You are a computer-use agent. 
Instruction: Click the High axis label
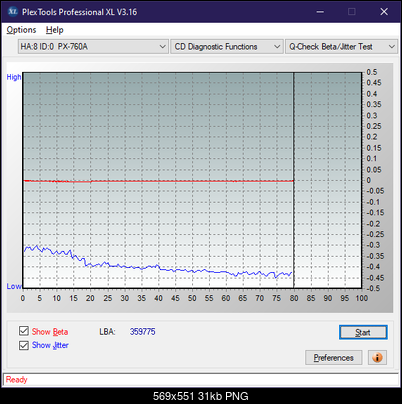pos(14,77)
